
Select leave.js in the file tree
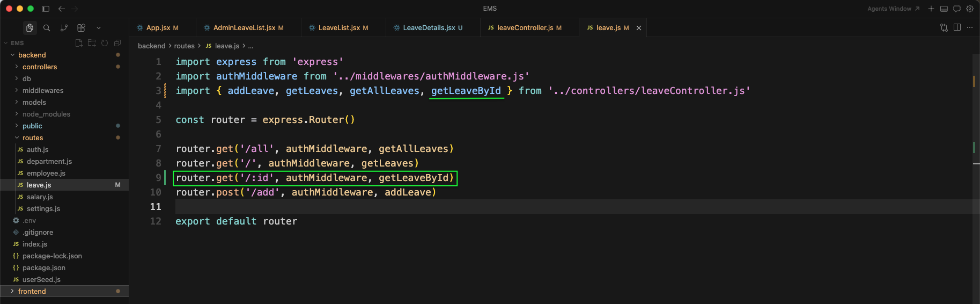click(64, 185)
